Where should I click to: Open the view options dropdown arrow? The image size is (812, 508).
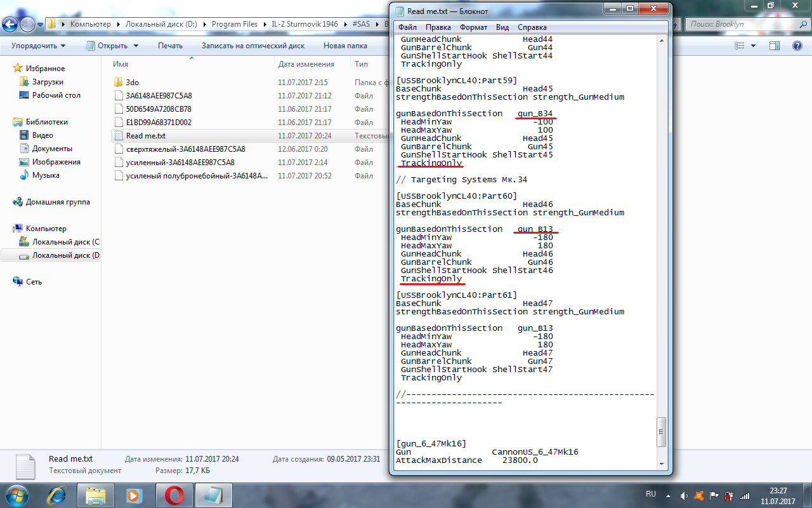point(753,46)
